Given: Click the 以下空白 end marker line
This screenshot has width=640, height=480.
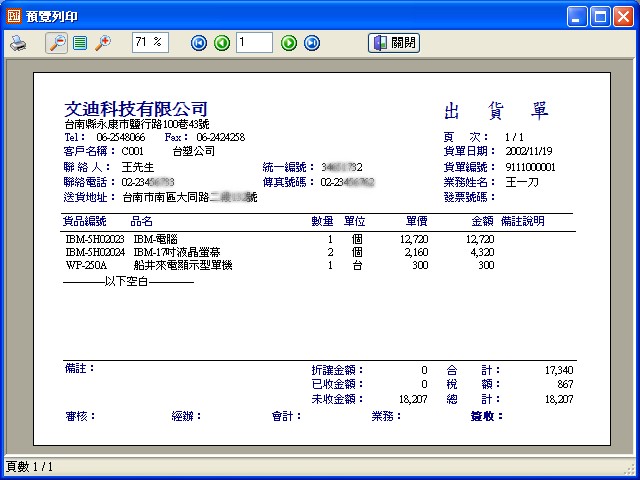Looking at the screenshot, I should click(x=129, y=282).
